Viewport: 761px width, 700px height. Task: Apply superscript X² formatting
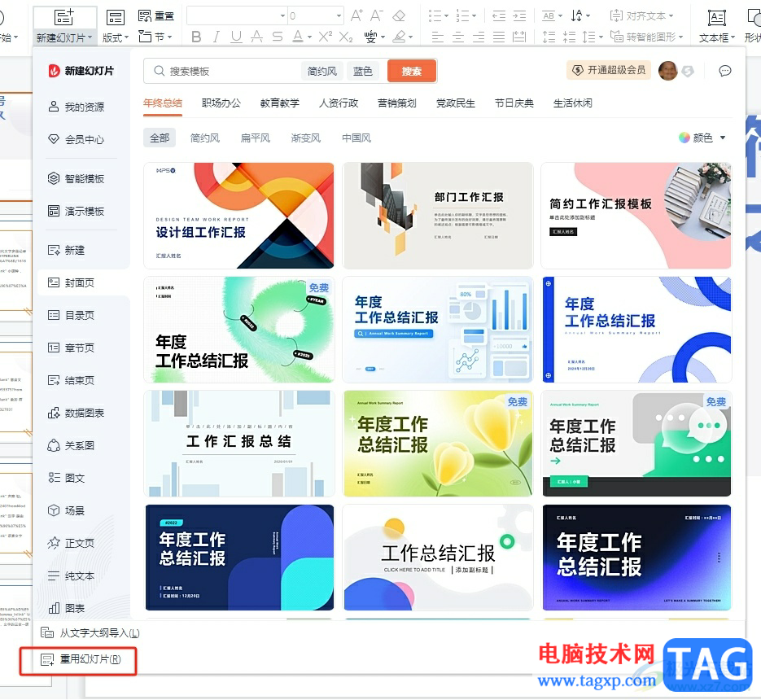326,37
